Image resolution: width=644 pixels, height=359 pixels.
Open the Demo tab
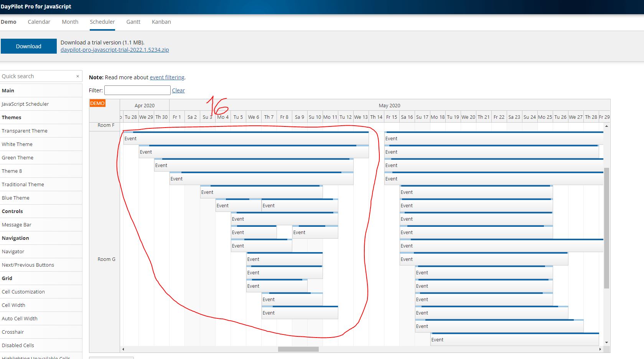[x=8, y=22]
